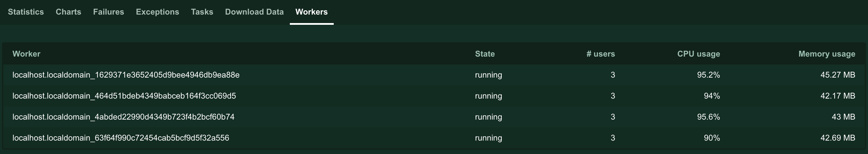Image resolution: width=868 pixels, height=154 pixels.
Task: Go to the Failures tab
Action: 108,12
